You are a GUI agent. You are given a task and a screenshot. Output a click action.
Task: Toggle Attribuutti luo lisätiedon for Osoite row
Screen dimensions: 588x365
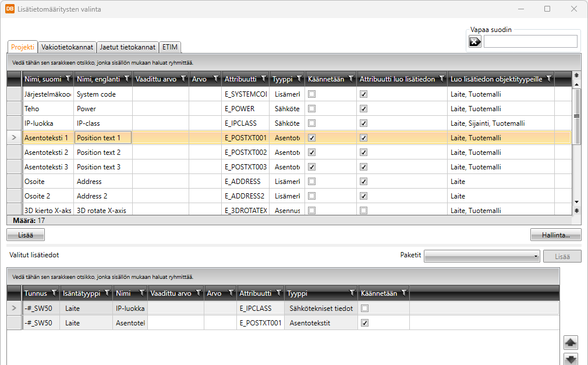[x=364, y=182]
